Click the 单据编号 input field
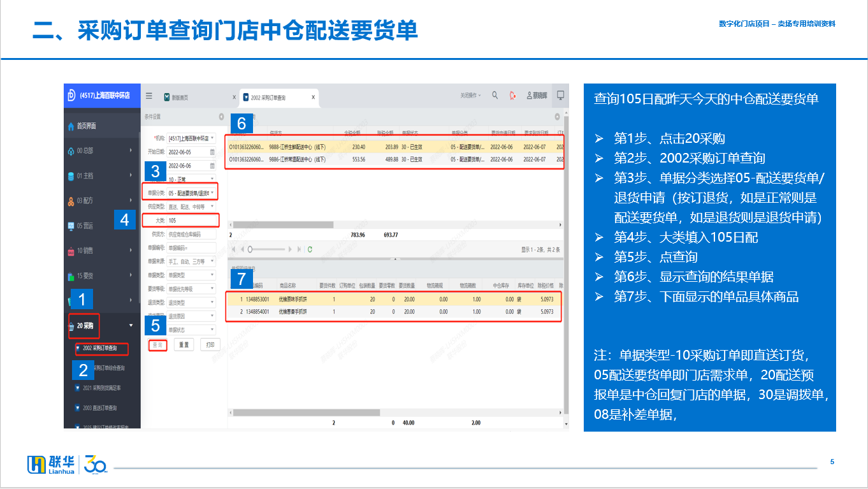The width and height of the screenshot is (868, 489). pyautogui.click(x=191, y=247)
